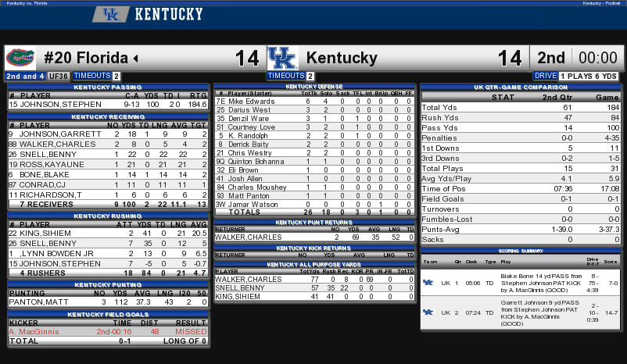The image size is (627, 364).
Task: Click the game clock showing 00:00
Action: 597,58
